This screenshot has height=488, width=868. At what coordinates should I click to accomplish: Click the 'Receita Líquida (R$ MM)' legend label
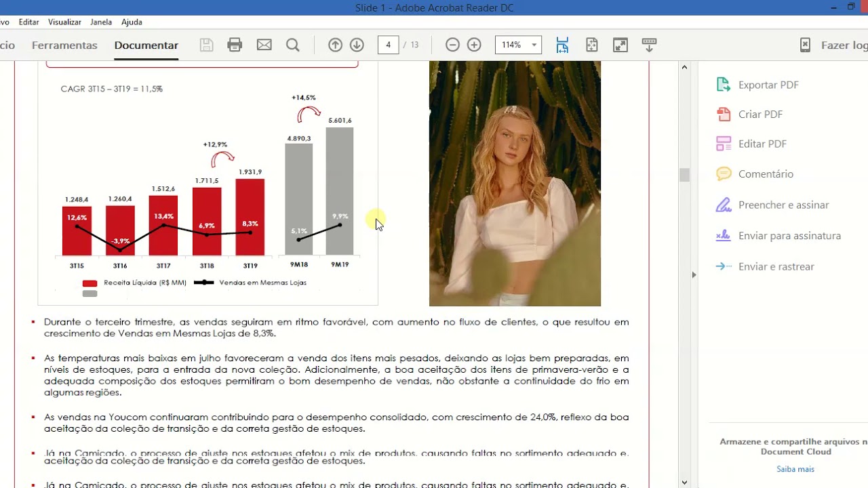coord(145,283)
